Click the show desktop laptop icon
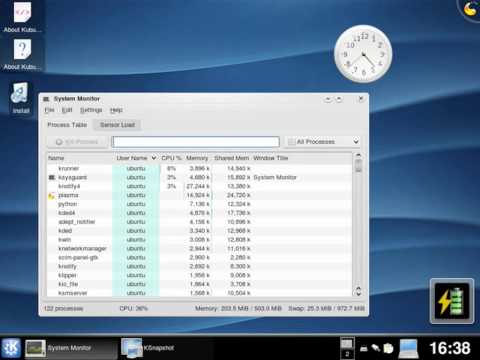 [409, 349]
